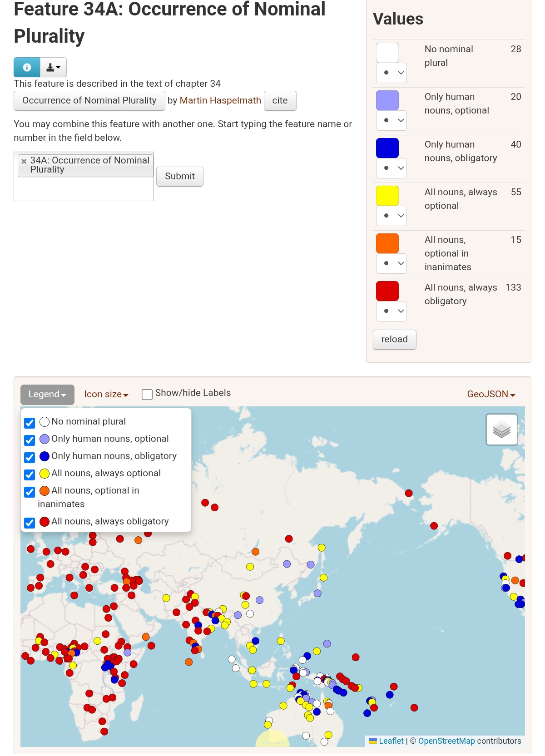
Task: Click the yellow All nouns always optional swatch
Action: click(x=387, y=196)
